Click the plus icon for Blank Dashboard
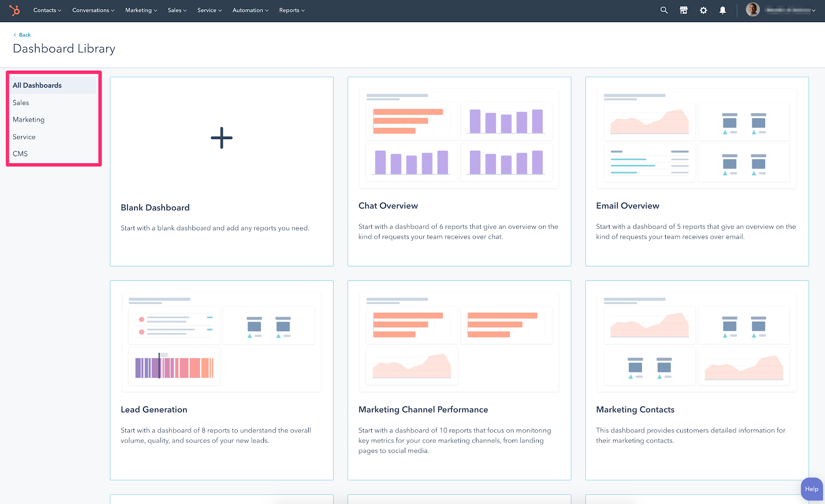The image size is (825, 504). (x=222, y=138)
